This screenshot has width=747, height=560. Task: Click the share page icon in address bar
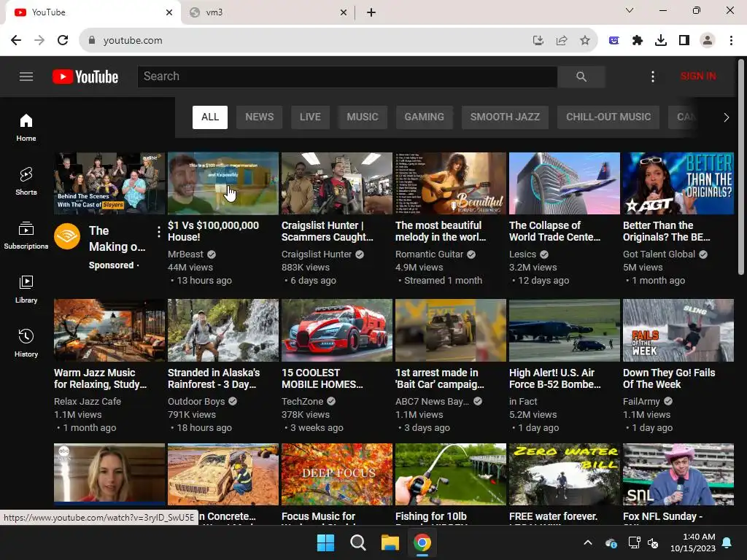click(x=562, y=41)
